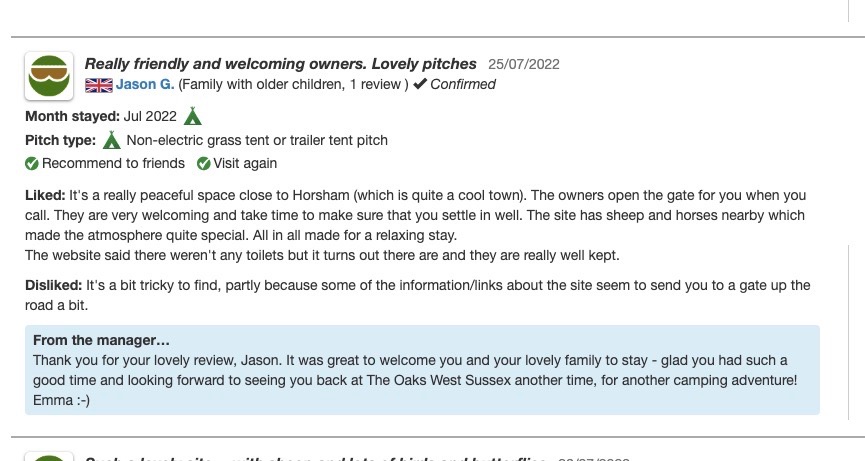Screen dimensions: 865x461
Task: Click the tent icon beside Pitch type
Action: click(x=112, y=140)
